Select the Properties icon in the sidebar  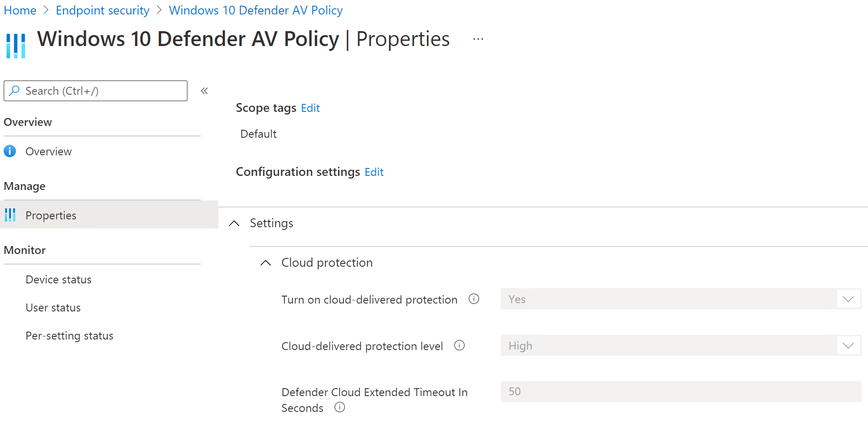coord(10,215)
